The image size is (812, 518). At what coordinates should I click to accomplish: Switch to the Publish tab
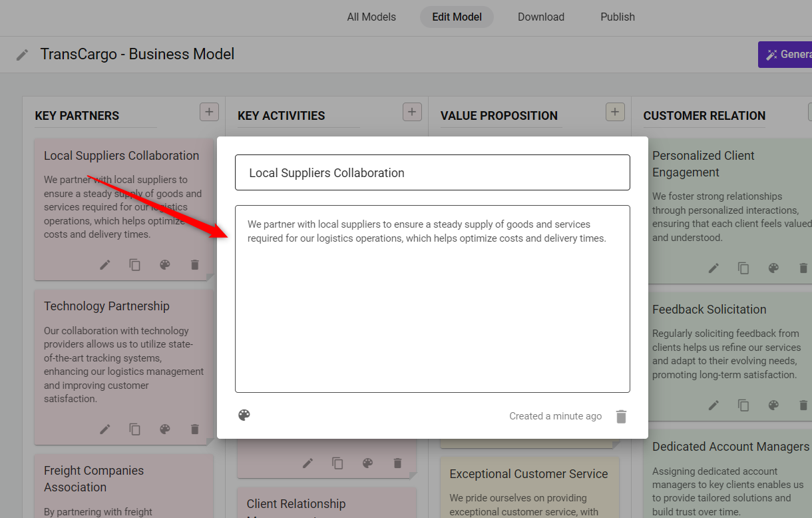coord(618,17)
